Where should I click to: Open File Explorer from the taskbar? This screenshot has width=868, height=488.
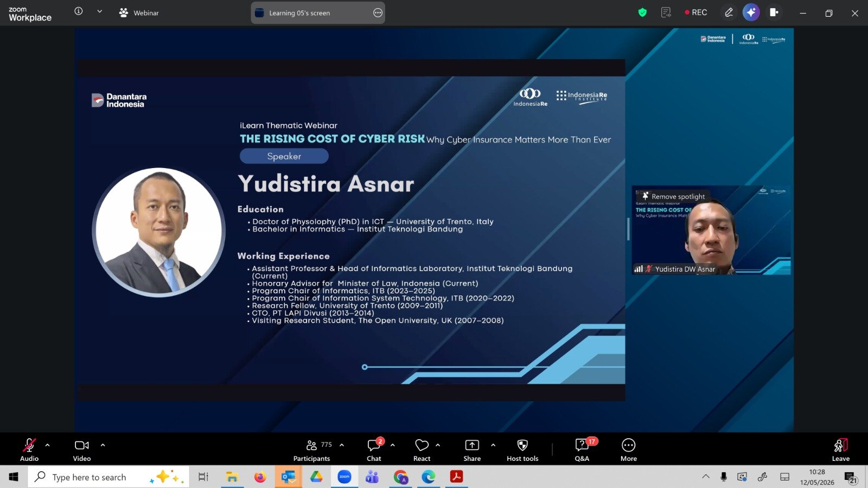click(x=232, y=477)
